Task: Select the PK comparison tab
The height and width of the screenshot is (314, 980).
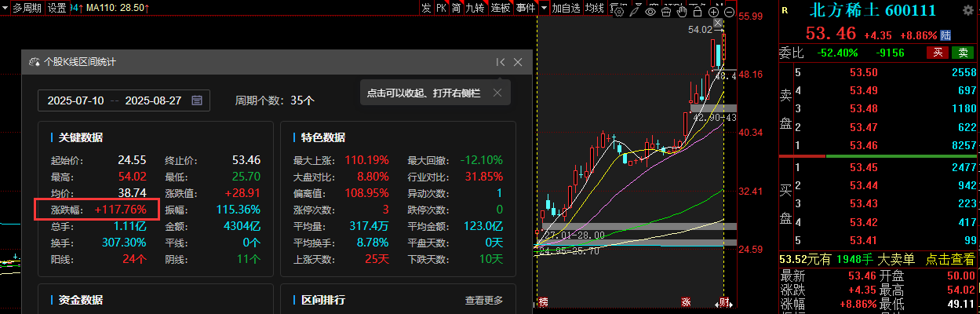Action: 442,8
